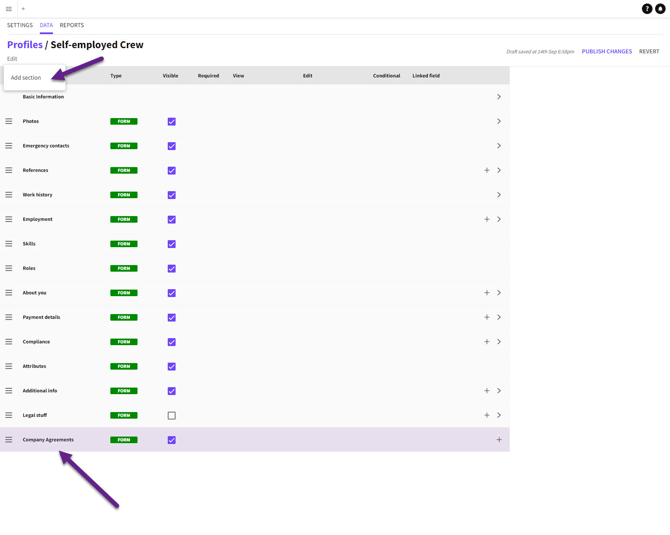Click the Linked field column header

click(426, 76)
